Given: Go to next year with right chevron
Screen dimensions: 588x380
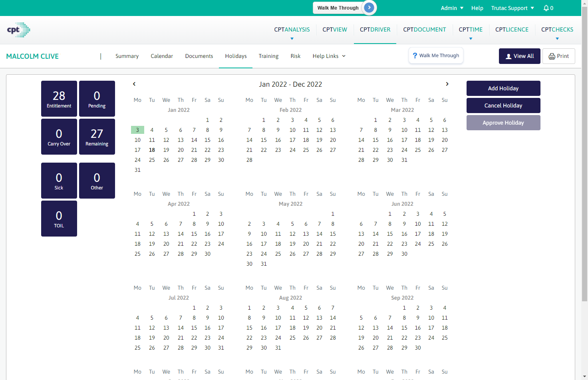Looking at the screenshot, I should 447,84.
